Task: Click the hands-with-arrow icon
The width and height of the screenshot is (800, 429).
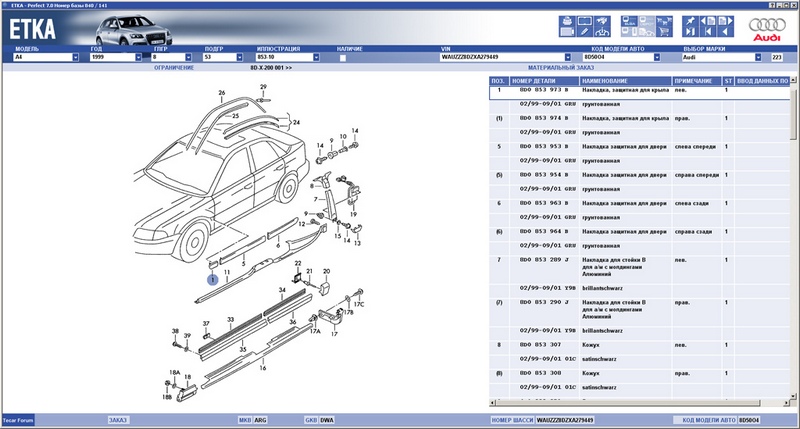Action: (603, 32)
